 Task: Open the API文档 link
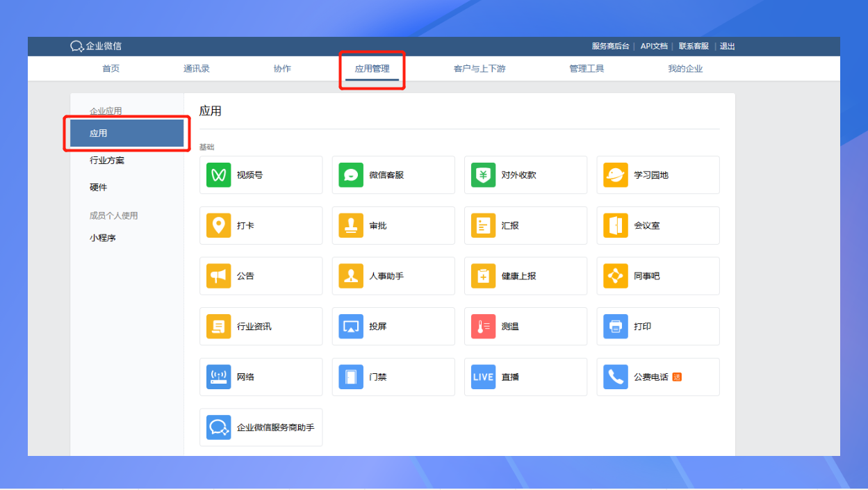click(654, 47)
